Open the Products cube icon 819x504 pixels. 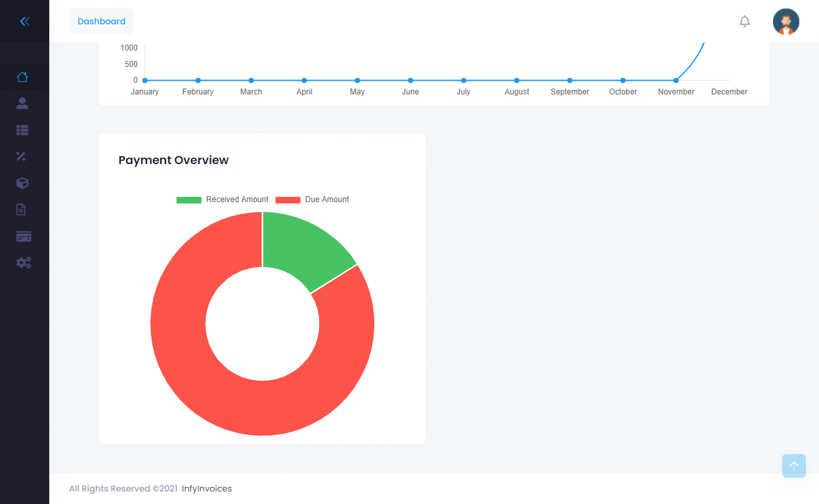coord(22,183)
